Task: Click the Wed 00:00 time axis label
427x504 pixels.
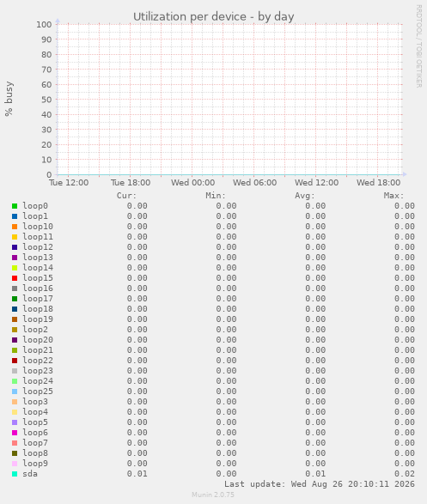Action: coord(193,183)
